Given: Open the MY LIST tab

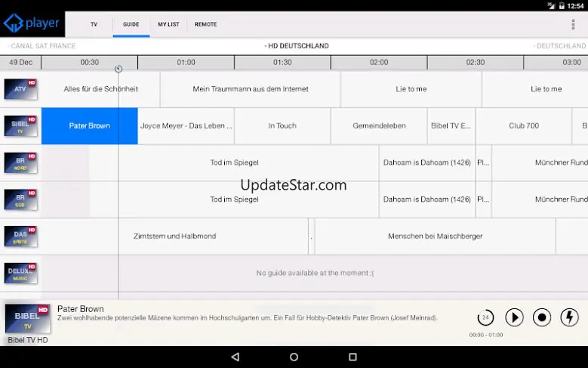Looking at the screenshot, I should (x=168, y=24).
